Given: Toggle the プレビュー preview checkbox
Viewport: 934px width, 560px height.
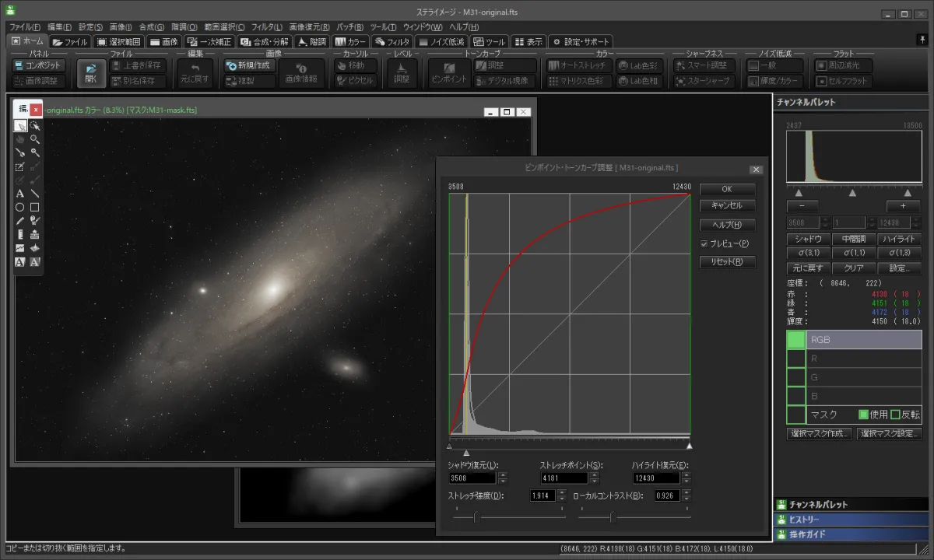Looking at the screenshot, I should coord(704,243).
